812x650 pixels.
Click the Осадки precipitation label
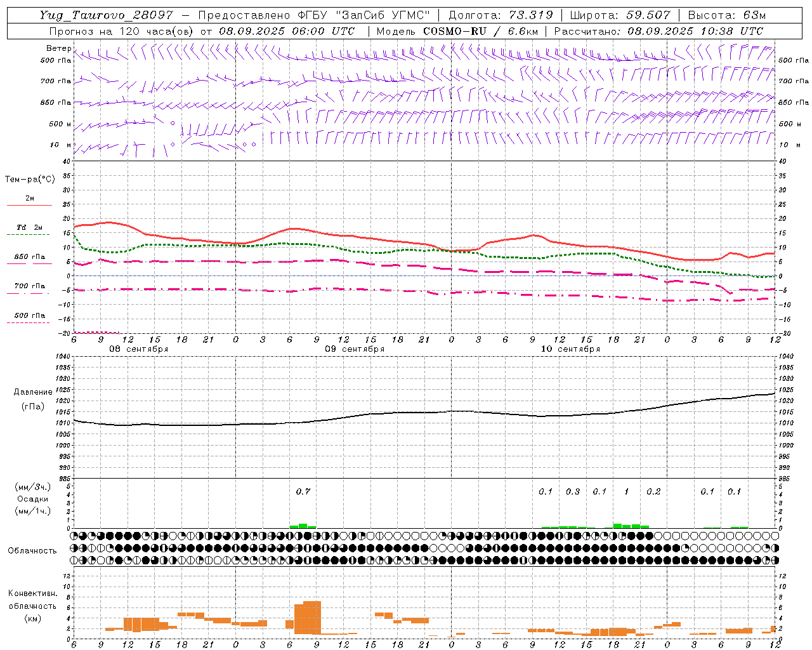click(x=33, y=499)
